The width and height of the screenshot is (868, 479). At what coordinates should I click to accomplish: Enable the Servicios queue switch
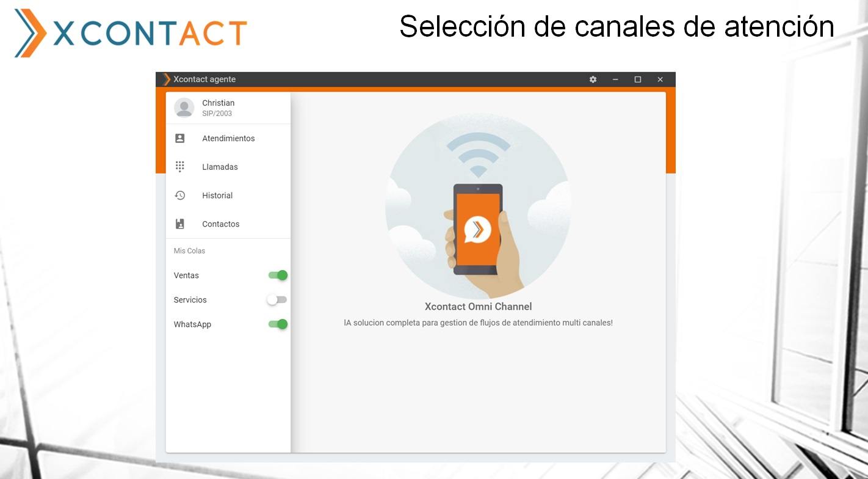coord(277,300)
